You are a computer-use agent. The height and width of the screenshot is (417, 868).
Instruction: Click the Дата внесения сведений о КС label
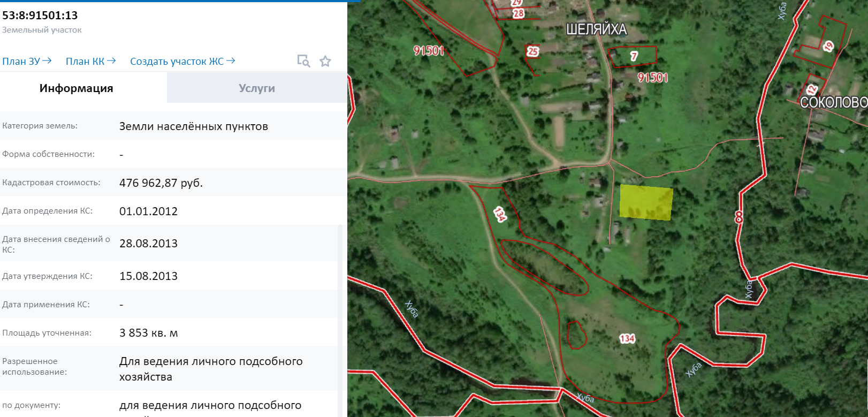coord(56,244)
